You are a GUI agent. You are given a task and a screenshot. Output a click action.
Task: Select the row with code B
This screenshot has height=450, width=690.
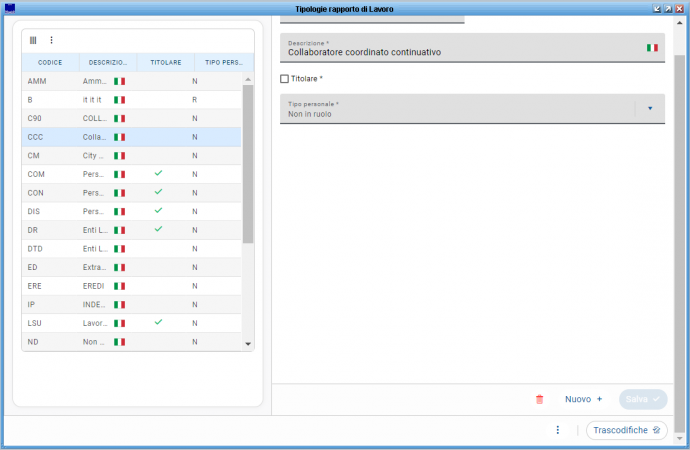(x=132, y=100)
